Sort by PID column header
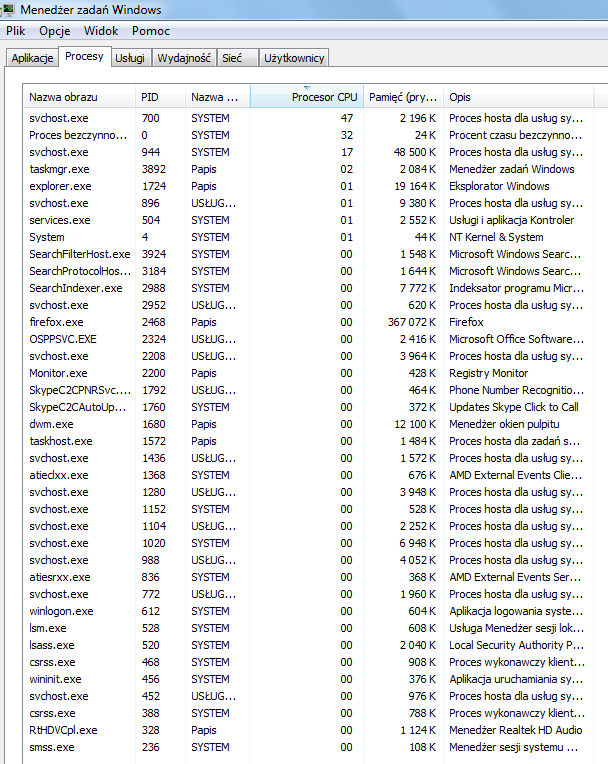Image resolution: width=608 pixels, height=764 pixels. pos(160,97)
